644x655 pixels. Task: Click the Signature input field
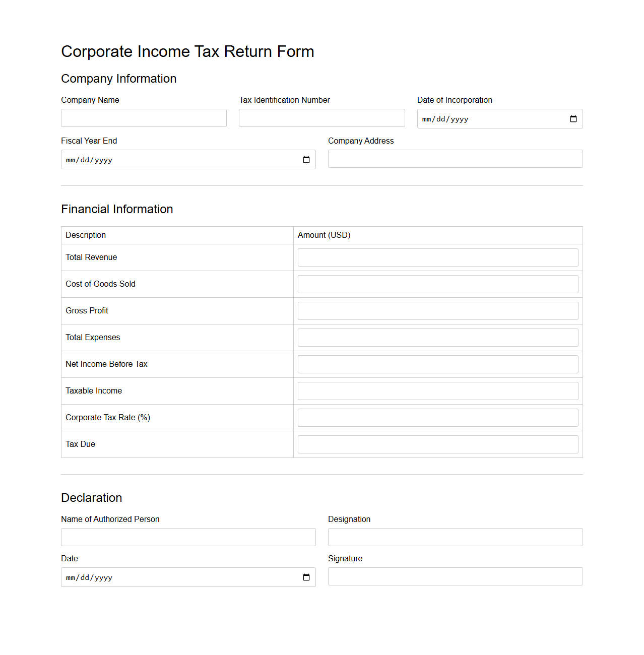455,576
